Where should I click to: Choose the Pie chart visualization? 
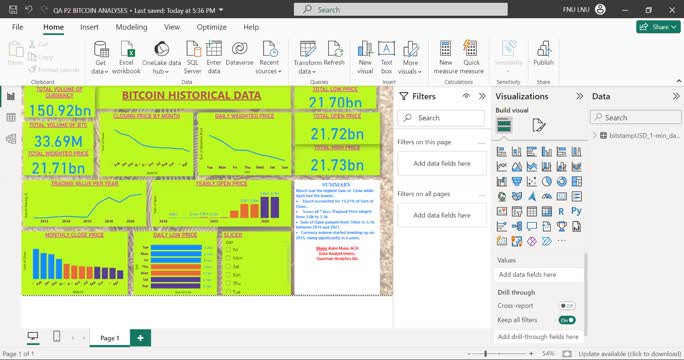547,182
